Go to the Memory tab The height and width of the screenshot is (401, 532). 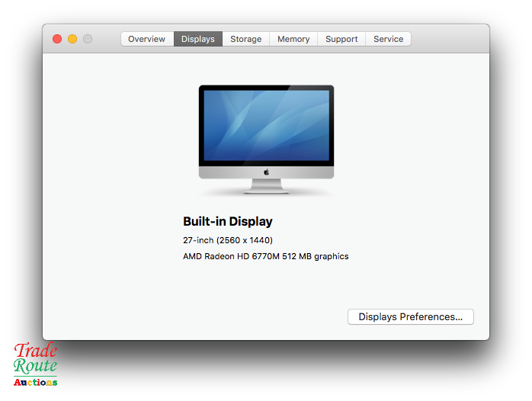click(x=293, y=39)
